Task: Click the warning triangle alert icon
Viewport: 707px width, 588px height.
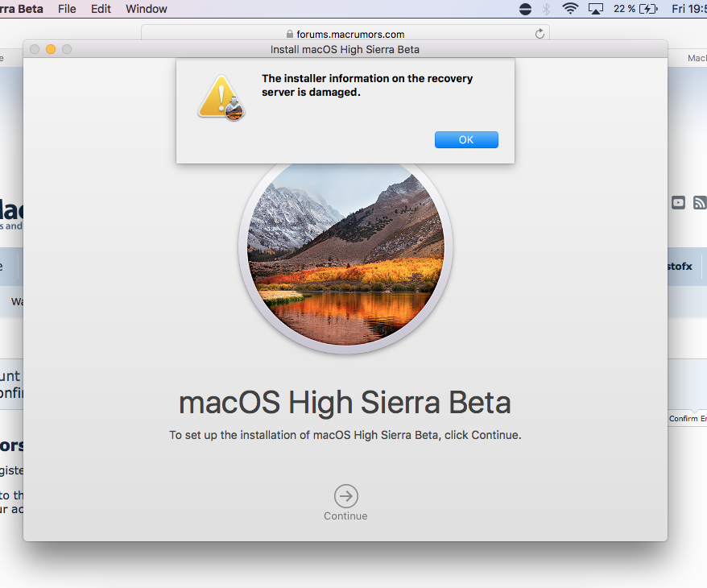Action: click(x=221, y=97)
